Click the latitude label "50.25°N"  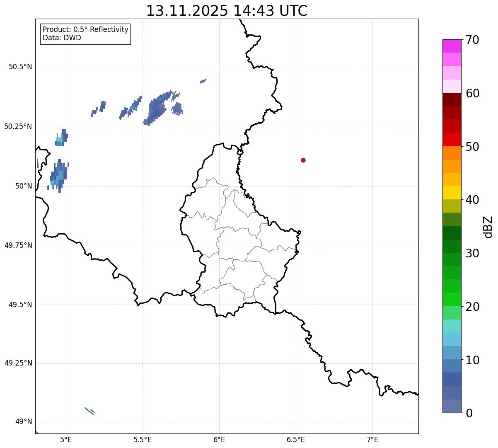click(x=18, y=127)
